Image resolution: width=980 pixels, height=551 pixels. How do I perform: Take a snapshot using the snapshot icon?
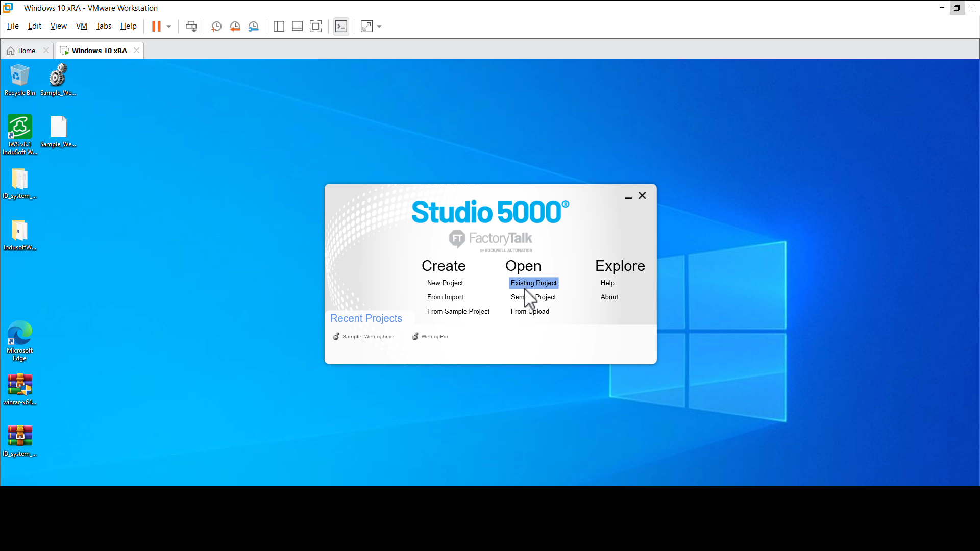pyautogui.click(x=216, y=26)
